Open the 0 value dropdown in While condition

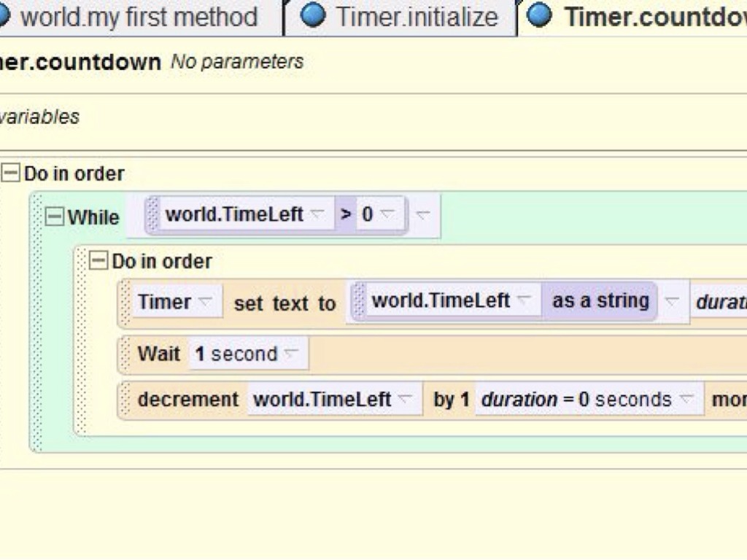[387, 214]
